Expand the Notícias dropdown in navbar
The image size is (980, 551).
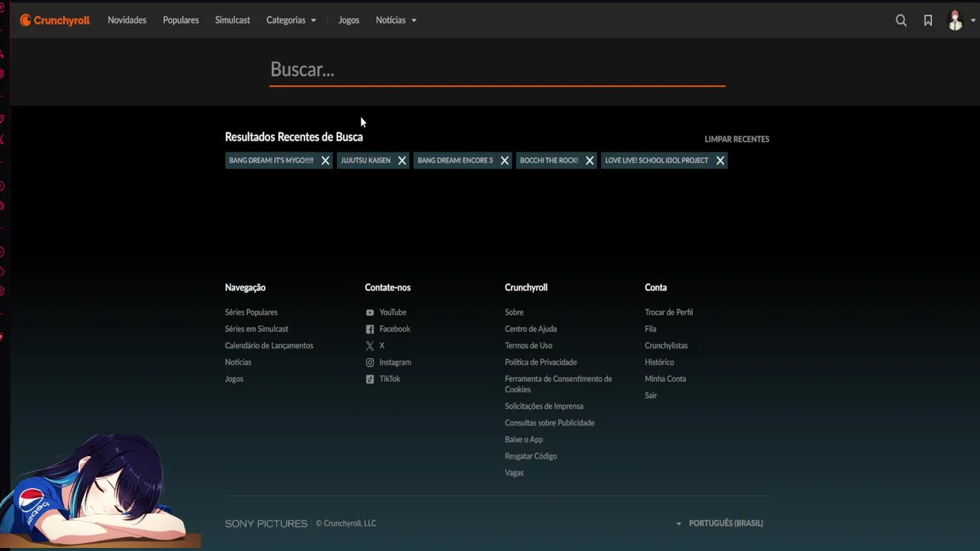(x=396, y=21)
